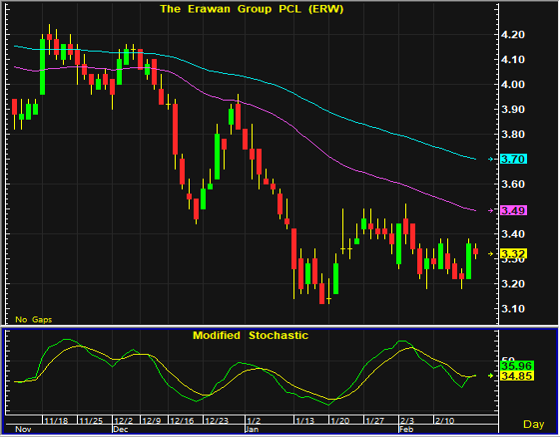This screenshot has width=560, height=437.
Task: Select the 1/13 date marker on time axis
Action: (x=305, y=421)
